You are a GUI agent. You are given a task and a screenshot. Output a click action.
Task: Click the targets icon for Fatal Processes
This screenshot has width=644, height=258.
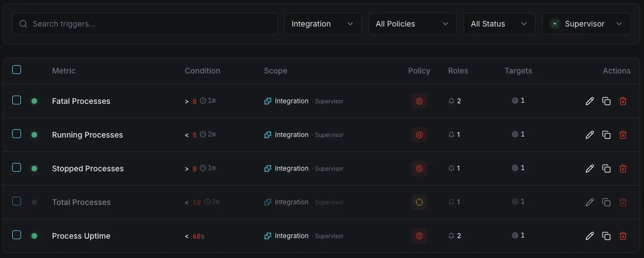[515, 101]
